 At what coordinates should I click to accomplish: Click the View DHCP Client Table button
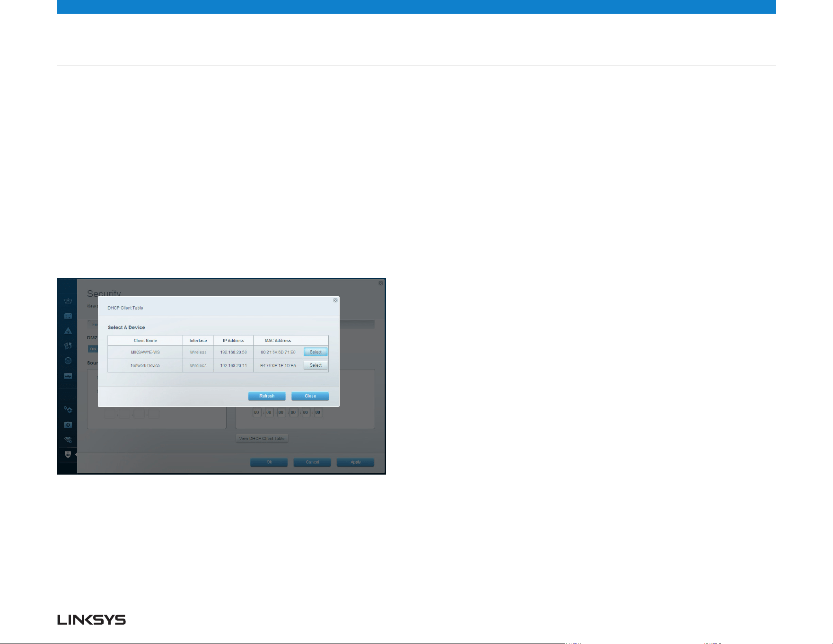(262, 439)
